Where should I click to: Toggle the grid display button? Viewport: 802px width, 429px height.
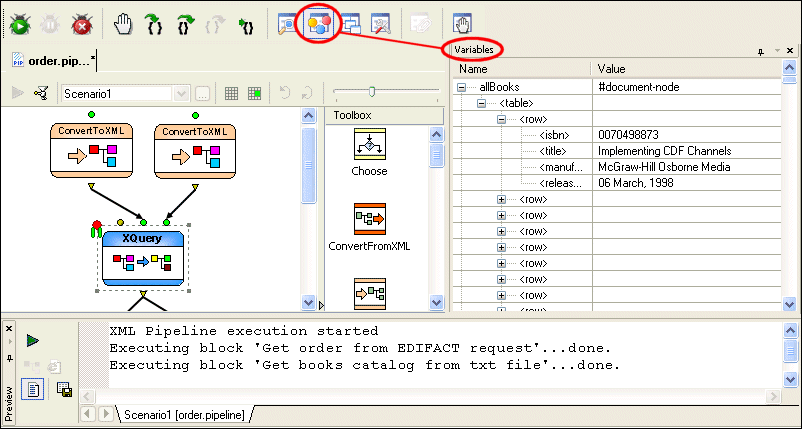(231, 93)
